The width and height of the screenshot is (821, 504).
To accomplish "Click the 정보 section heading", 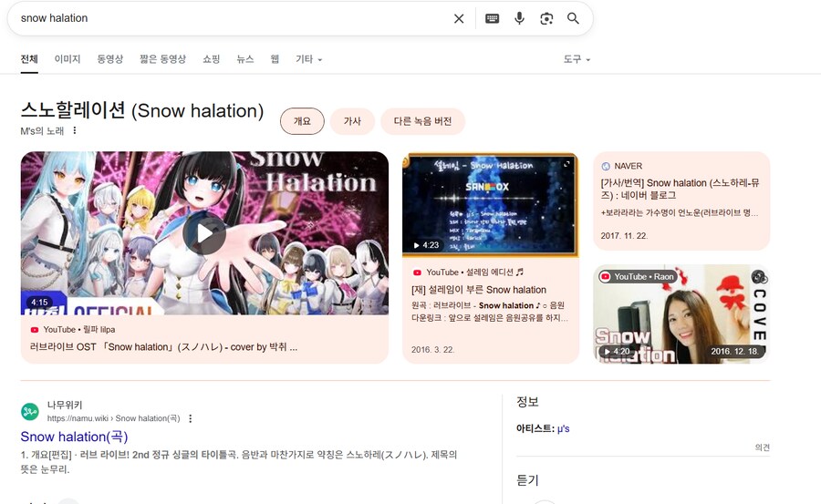I will [527, 402].
